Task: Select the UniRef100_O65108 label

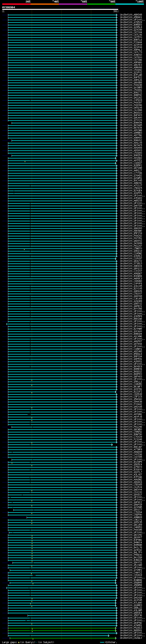Action: coord(131,108)
